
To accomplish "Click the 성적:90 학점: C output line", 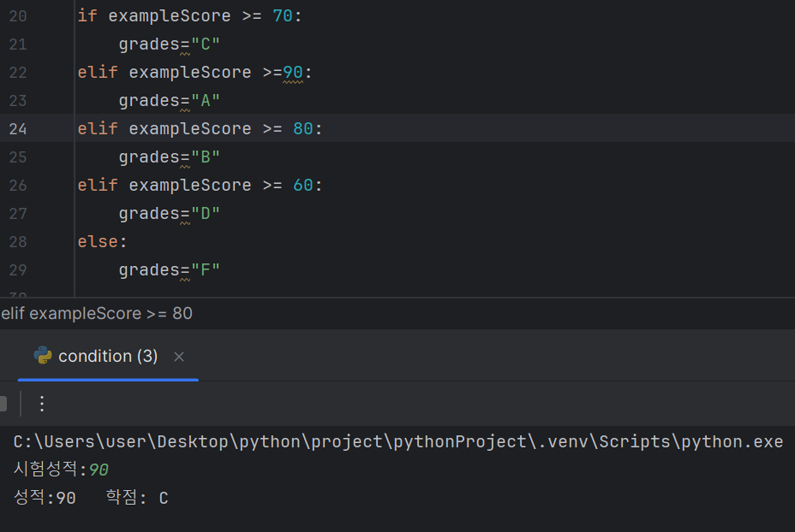I will point(91,497).
